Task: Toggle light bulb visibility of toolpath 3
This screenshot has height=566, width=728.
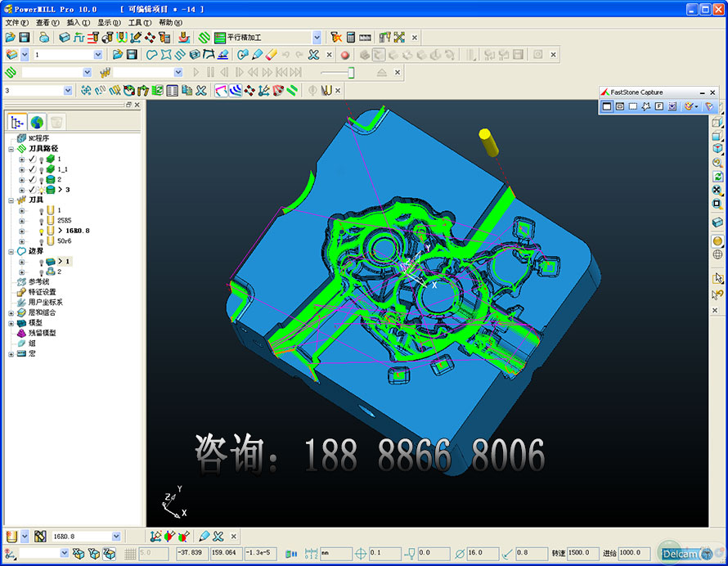Action: (x=40, y=190)
